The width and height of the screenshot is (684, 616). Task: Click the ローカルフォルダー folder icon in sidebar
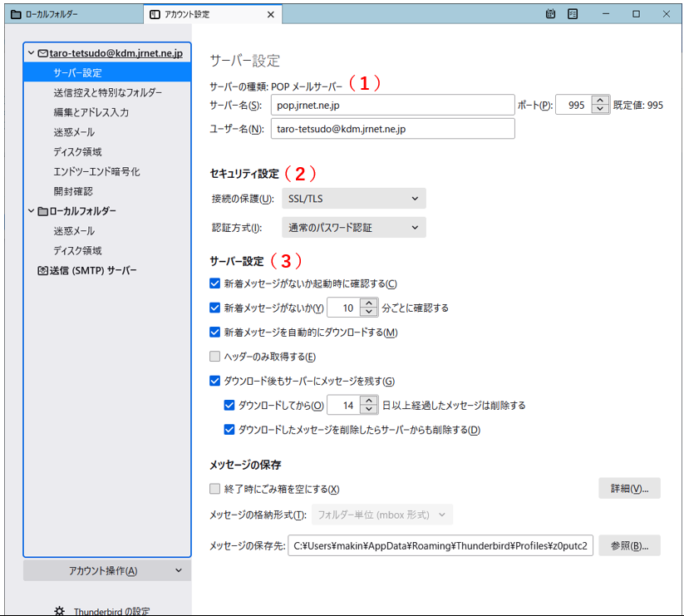pos(43,211)
